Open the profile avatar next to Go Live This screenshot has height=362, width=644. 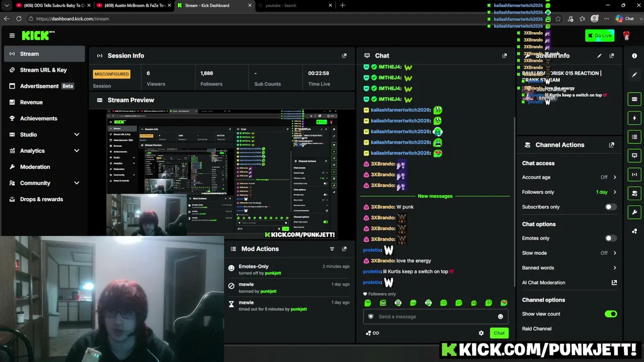(x=626, y=36)
